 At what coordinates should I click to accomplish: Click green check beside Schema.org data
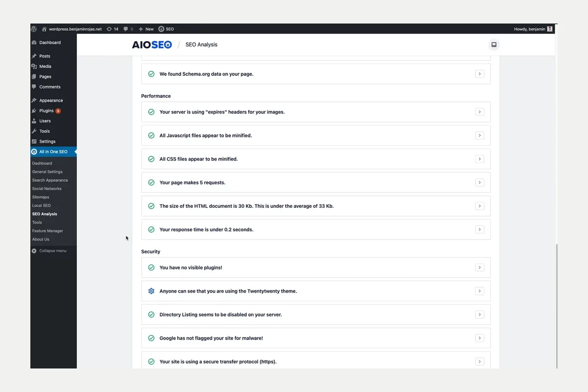(151, 74)
